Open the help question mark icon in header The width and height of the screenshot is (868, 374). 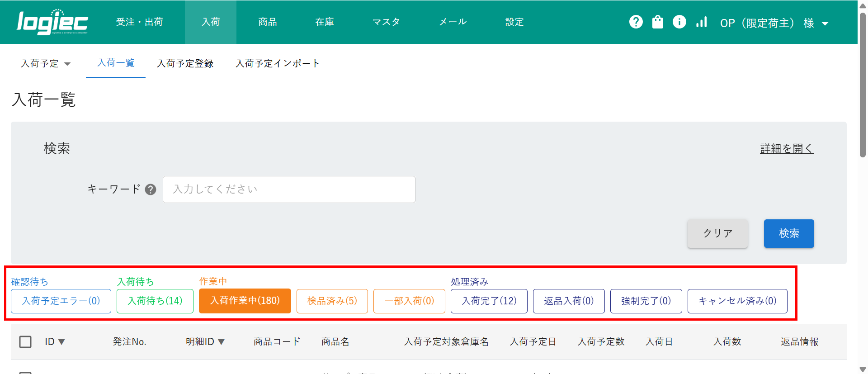636,22
